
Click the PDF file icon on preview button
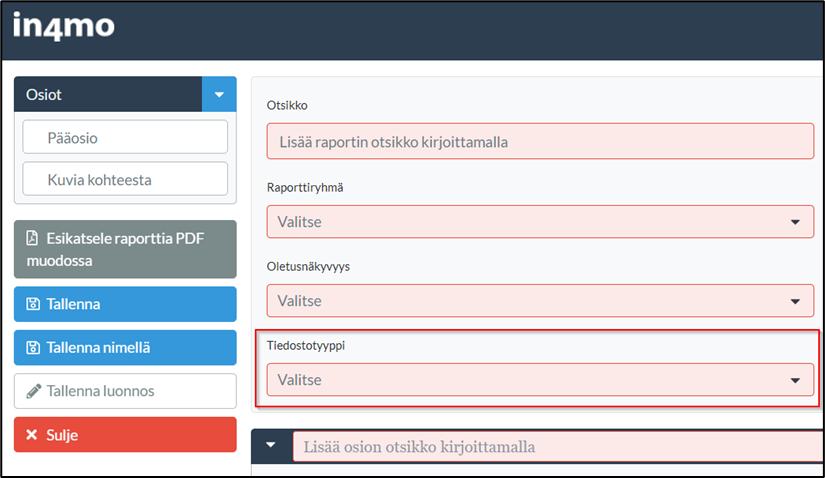point(32,238)
